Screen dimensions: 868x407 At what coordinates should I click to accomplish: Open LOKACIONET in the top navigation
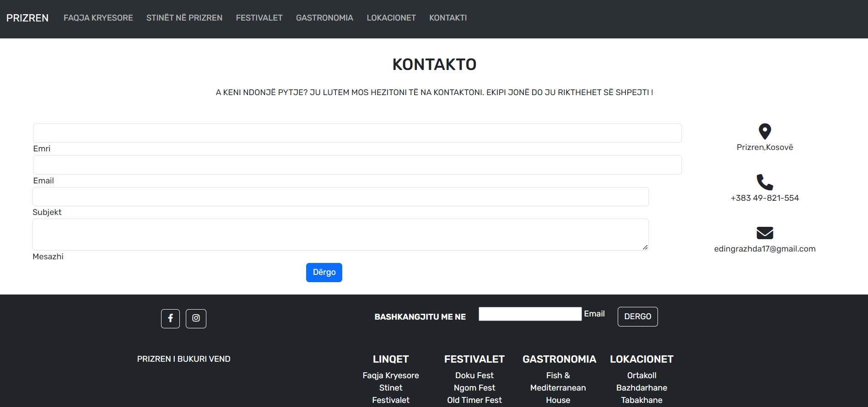click(x=391, y=18)
